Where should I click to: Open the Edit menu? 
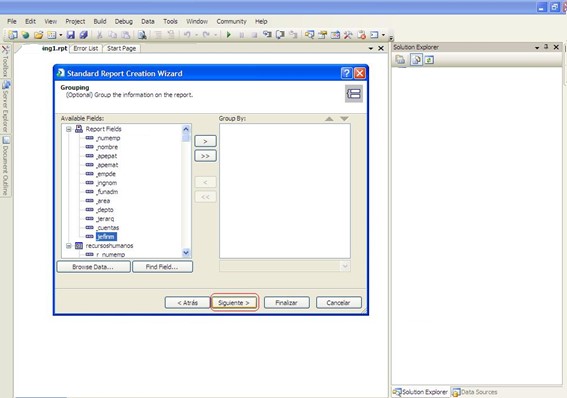(30, 21)
